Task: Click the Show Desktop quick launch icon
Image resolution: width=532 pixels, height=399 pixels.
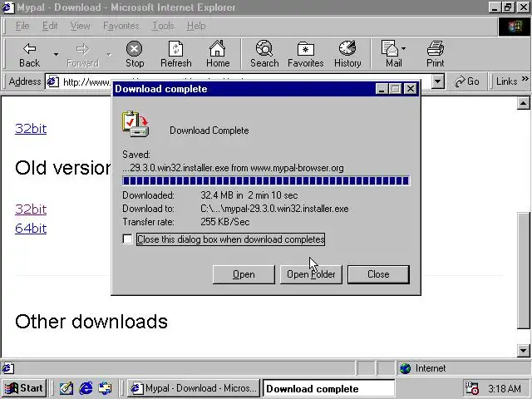Action: coord(66,388)
